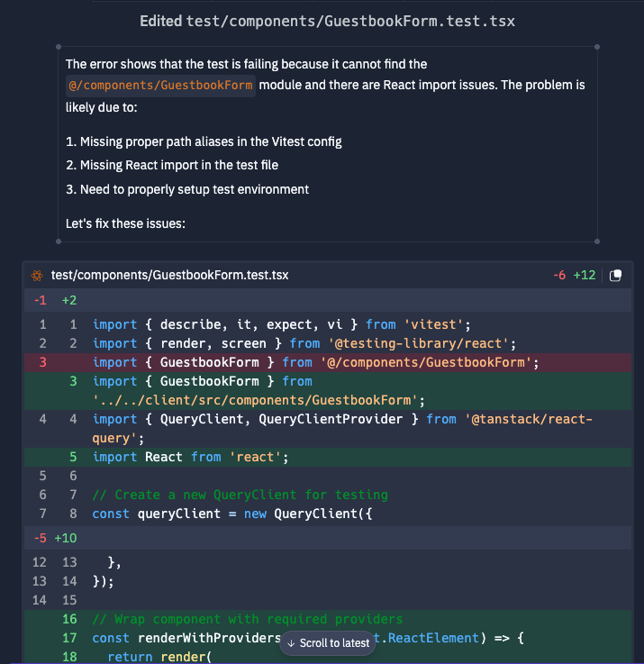
Task: Click the -6 deletions count
Action: (559, 276)
